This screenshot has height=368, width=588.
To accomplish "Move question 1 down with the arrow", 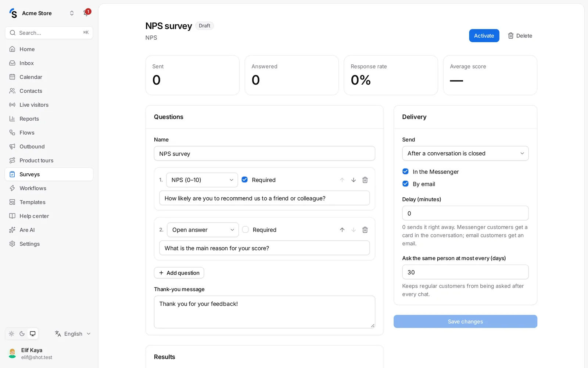I will (354, 180).
